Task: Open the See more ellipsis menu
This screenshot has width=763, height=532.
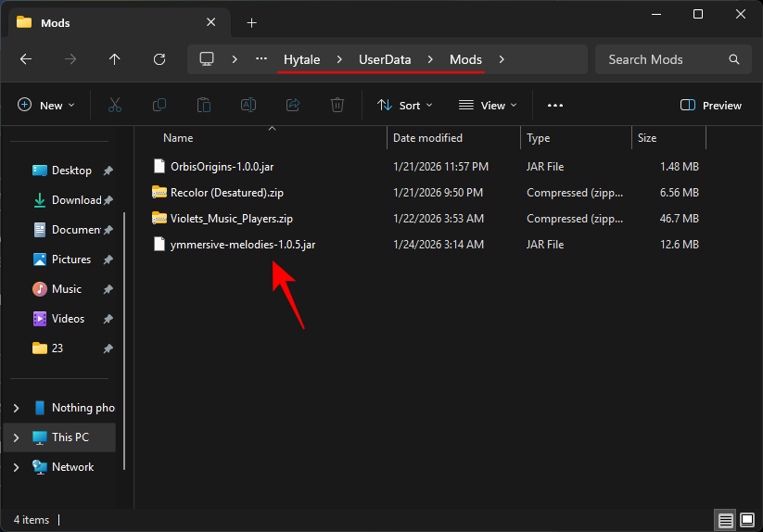Action: coord(555,106)
